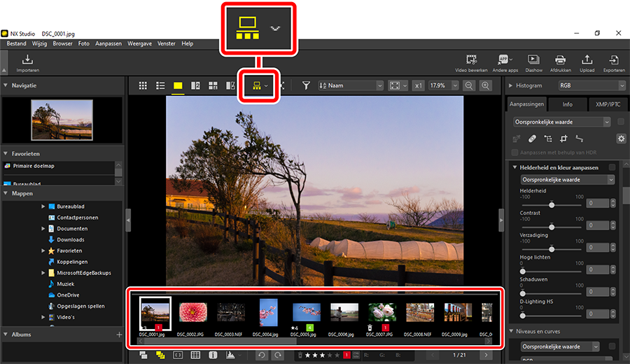Select the color control point tool
Image resolution: width=630 pixels, height=364 pixels.
pos(548,139)
